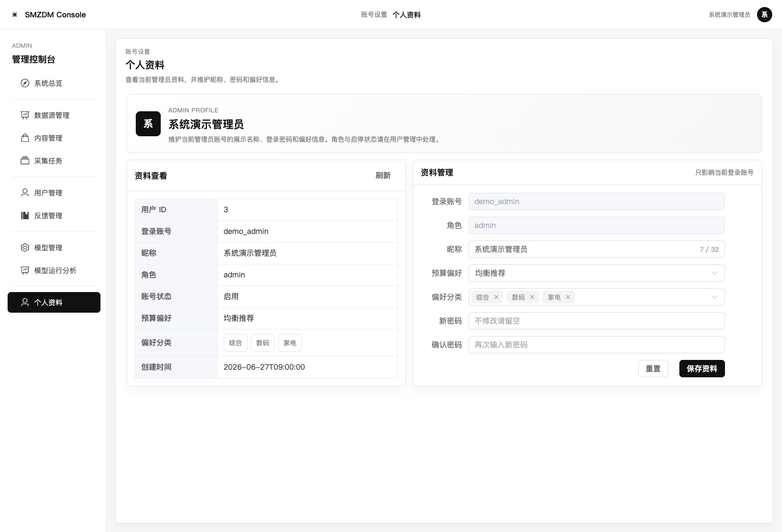Go to 数据源管理 menu item
This screenshot has width=782, height=532.
54,115
